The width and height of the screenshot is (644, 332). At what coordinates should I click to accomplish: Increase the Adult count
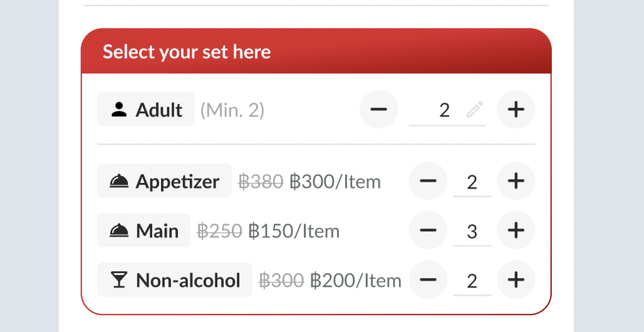point(516,110)
